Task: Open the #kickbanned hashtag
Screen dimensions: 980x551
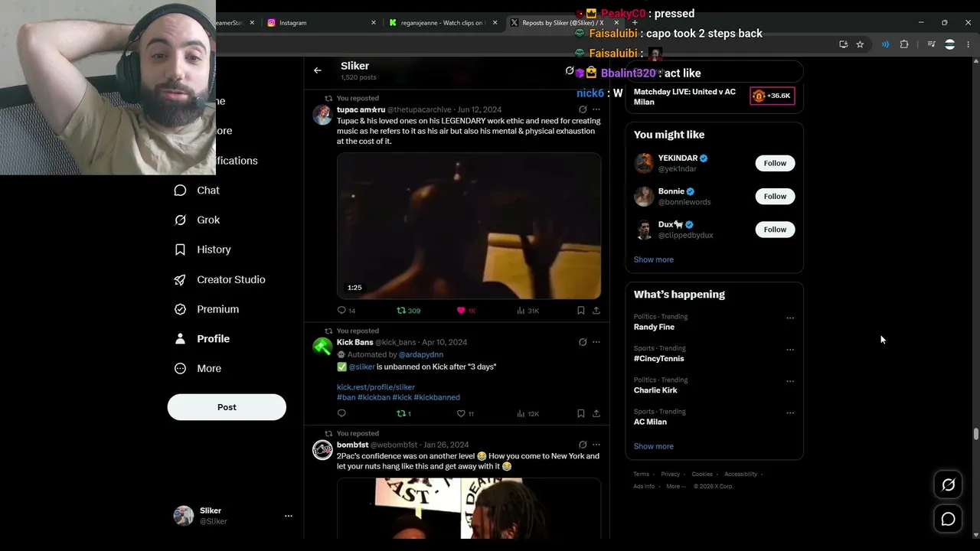Action: coord(437,398)
